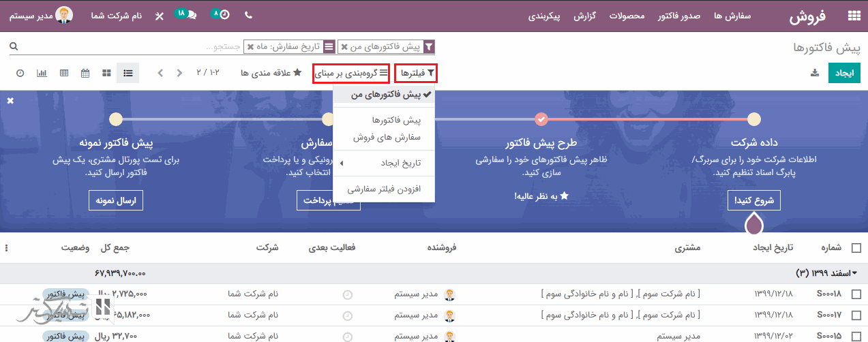Open the پیکربندی top menu
The image size is (868, 342).
click(553, 16)
